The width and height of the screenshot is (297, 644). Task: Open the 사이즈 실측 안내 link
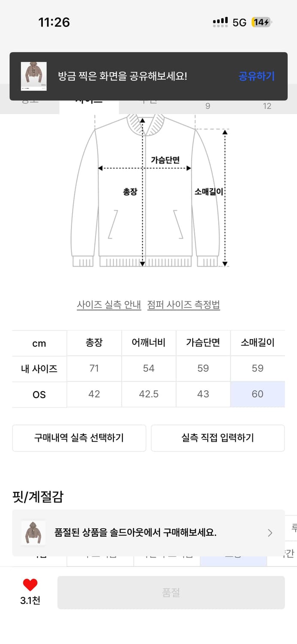pos(109,305)
